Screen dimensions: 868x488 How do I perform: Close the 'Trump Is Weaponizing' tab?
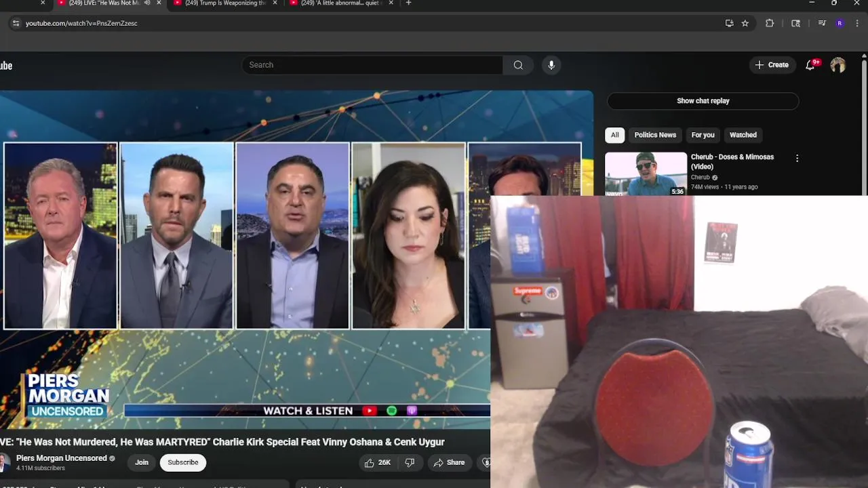click(275, 3)
